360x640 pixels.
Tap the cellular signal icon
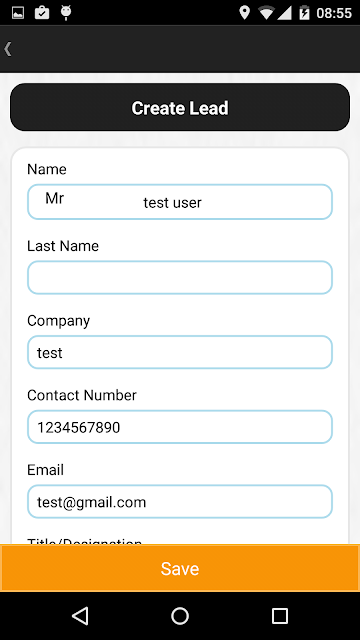coord(284,13)
